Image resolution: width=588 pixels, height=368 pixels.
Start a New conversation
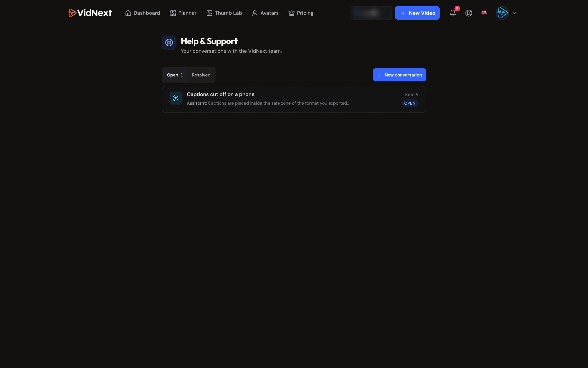tap(399, 75)
